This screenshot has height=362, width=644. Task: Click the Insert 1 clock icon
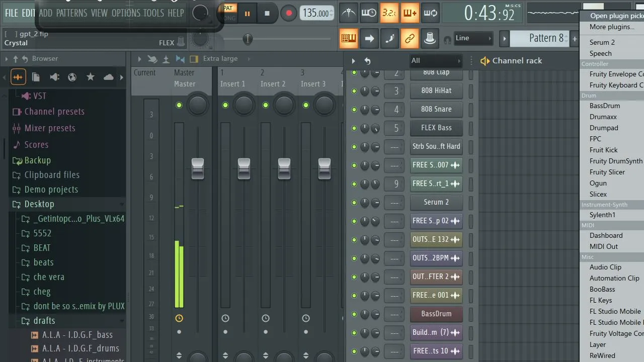point(225,318)
